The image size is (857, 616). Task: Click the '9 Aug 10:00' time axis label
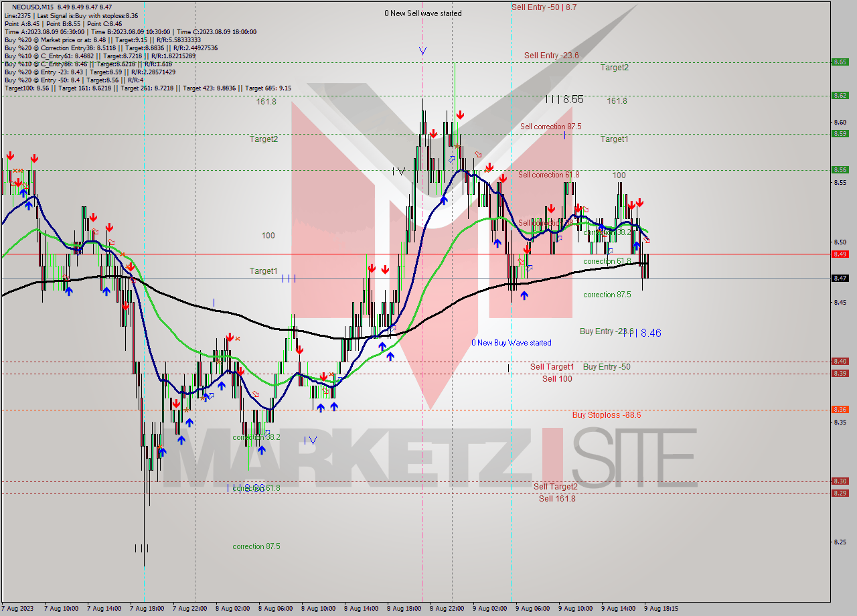[x=575, y=609]
